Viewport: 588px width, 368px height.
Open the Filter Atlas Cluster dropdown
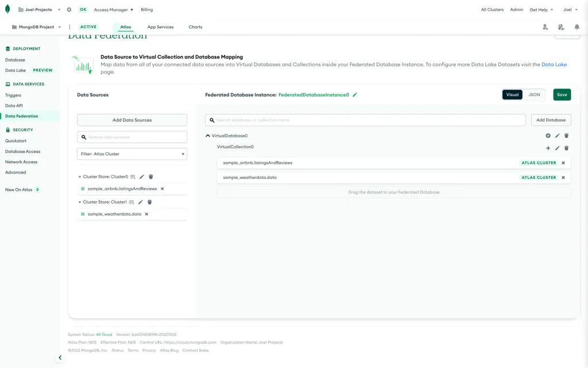131,154
